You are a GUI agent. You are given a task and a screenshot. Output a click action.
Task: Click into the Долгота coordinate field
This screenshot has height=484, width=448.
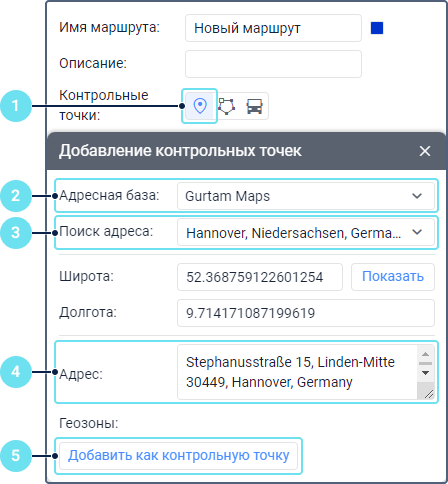pyautogui.click(x=306, y=313)
